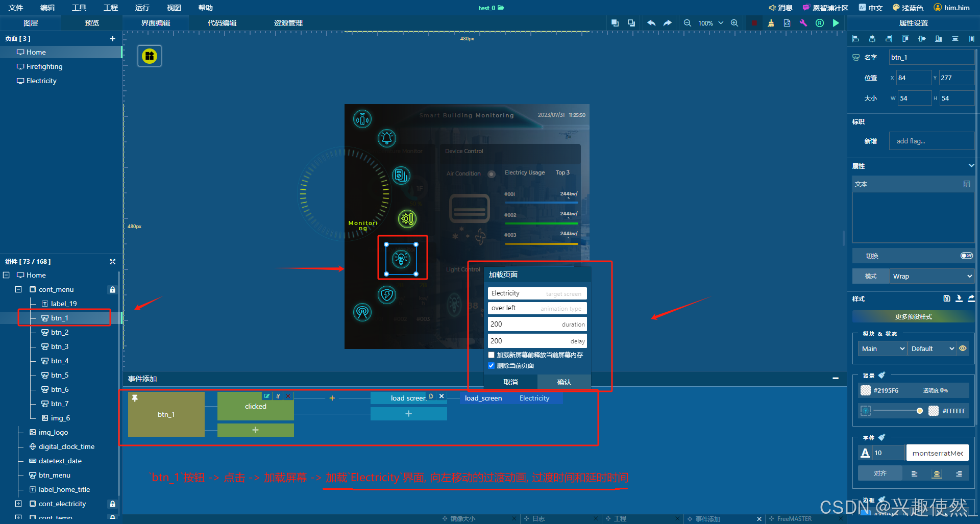Collapse the Home tree node
This screenshot has width=980, height=524.
[x=7, y=275]
